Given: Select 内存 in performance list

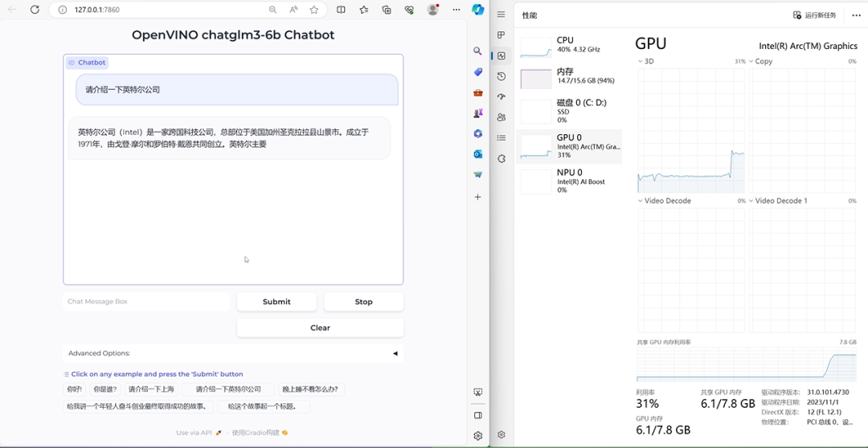Looking at the screenshot, I should [569, 78].
